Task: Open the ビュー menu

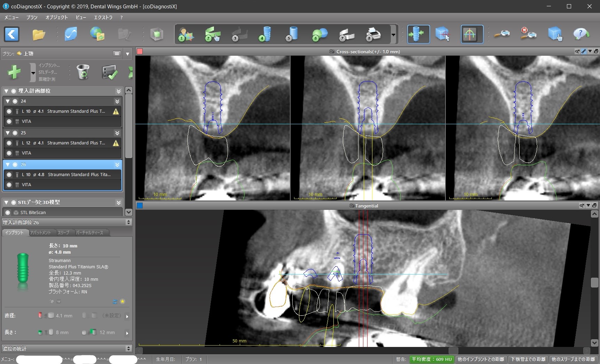Action: coord(81,17)
